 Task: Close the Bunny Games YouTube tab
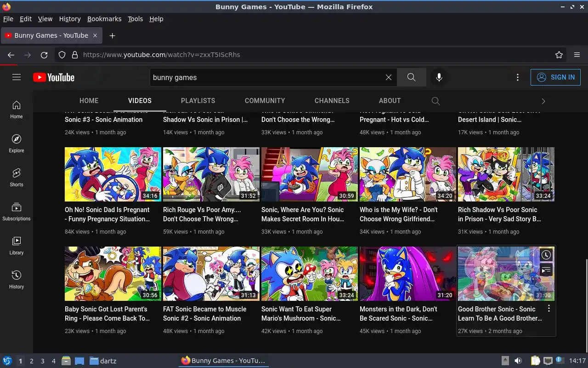(95, 35)
